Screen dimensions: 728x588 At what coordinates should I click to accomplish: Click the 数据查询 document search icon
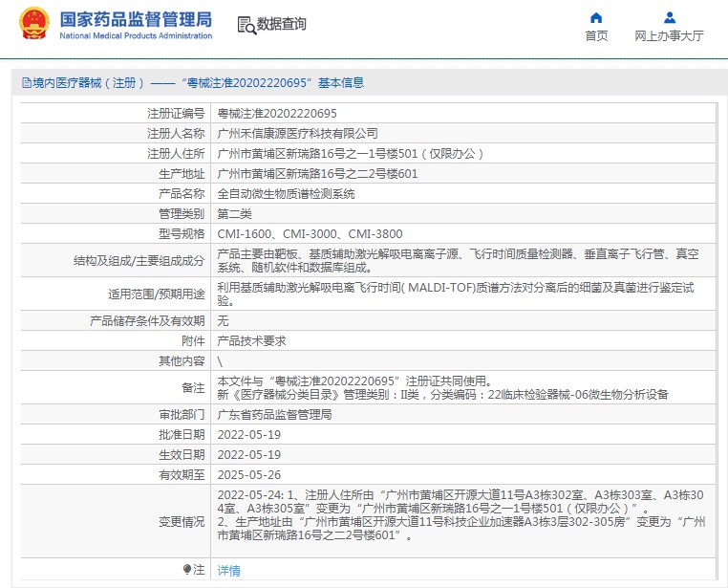(246, 25)
